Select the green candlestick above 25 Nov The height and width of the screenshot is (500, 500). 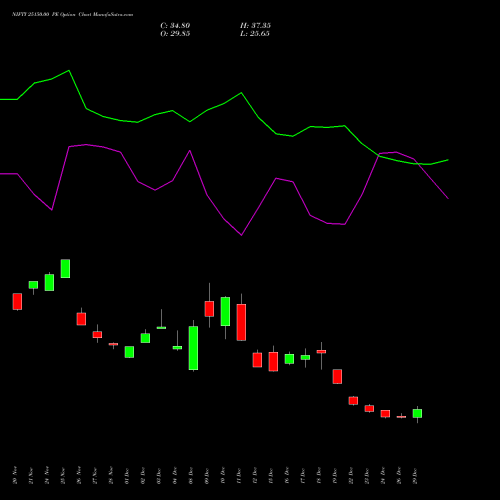(x=65, y=268)
